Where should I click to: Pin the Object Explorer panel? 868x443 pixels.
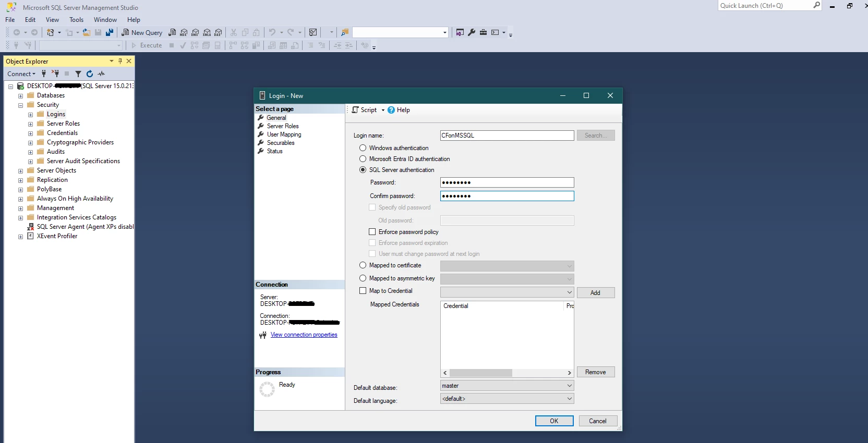[120, 61]
